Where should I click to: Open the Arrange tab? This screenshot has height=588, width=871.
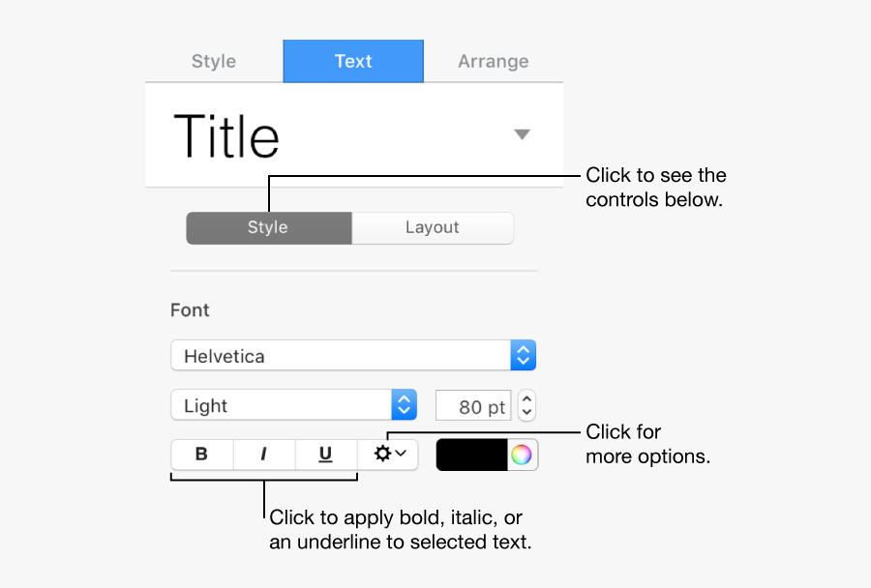[493, 61]
